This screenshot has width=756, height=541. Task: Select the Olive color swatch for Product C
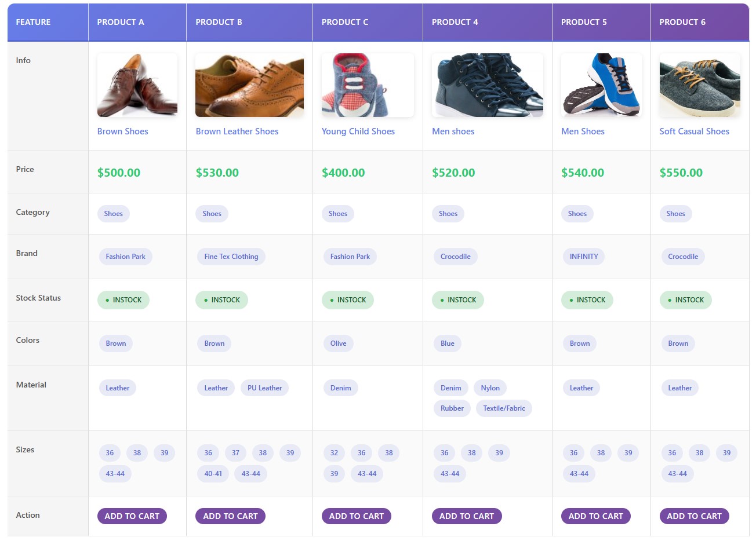tap(338, 343)
